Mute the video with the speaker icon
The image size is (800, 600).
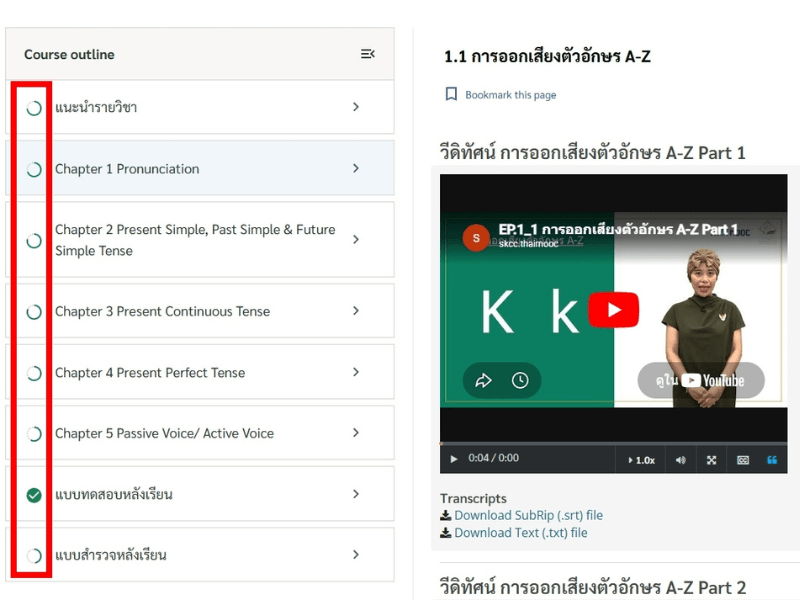pyautogui.click(x=681, y=460)
